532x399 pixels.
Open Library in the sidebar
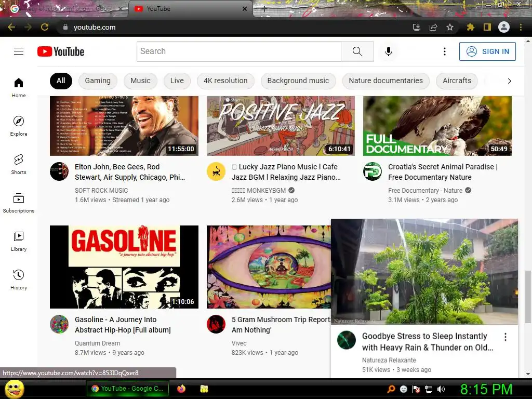coord(19,241)
